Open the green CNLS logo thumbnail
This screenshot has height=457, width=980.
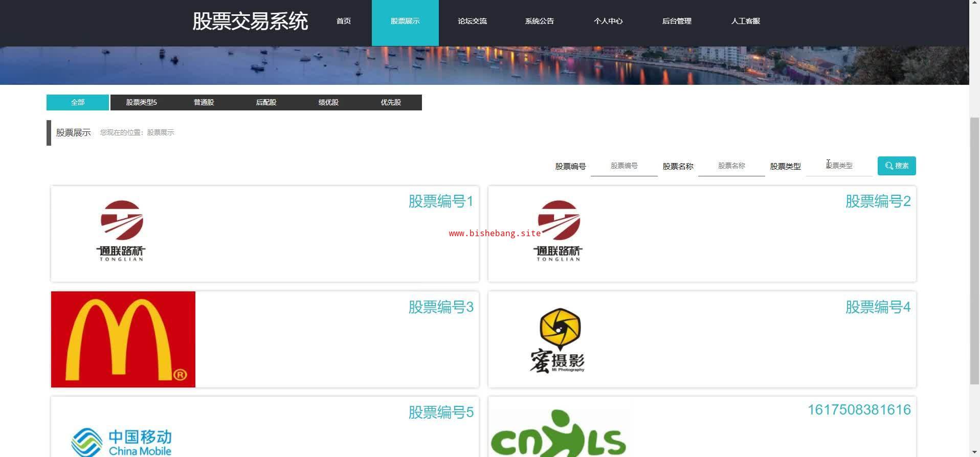click(559, 433)
